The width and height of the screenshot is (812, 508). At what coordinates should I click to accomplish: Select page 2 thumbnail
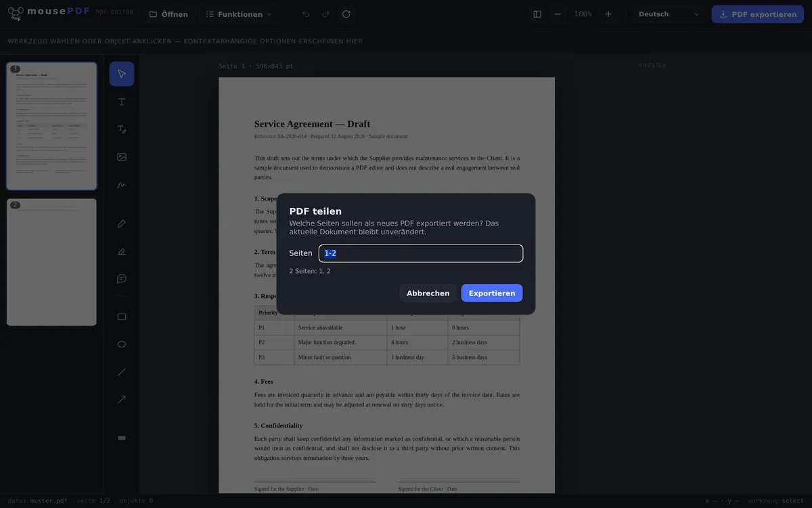[51, 262]
